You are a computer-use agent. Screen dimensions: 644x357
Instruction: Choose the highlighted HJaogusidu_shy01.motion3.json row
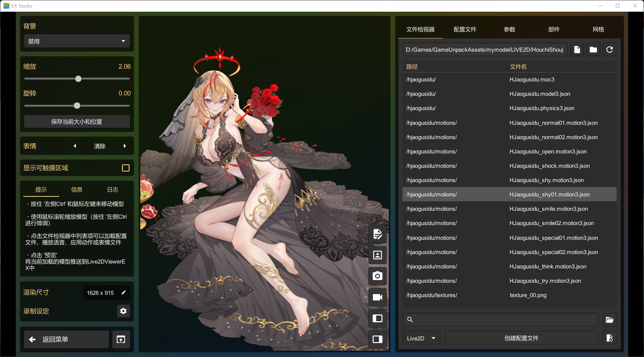tap(510, 195)
